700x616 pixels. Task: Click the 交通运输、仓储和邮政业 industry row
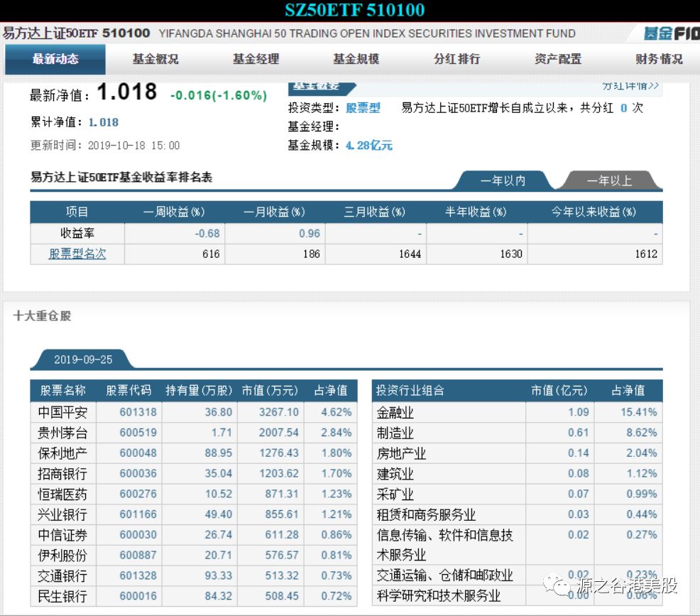pos(517,576)
